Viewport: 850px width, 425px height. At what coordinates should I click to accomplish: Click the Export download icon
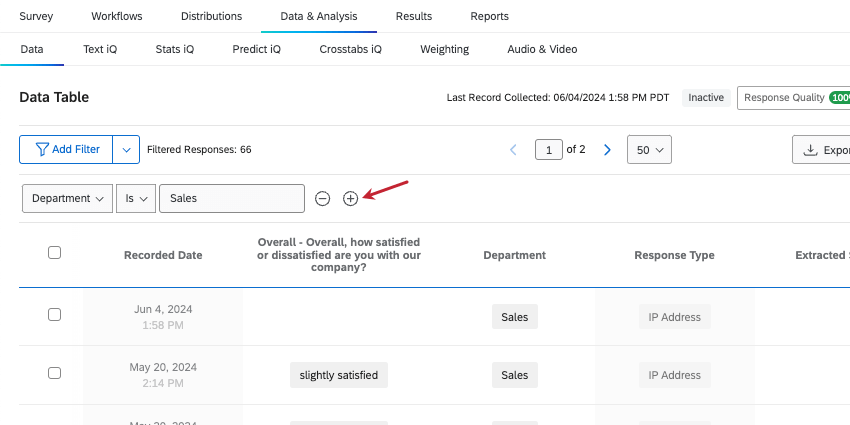point(810,150)
